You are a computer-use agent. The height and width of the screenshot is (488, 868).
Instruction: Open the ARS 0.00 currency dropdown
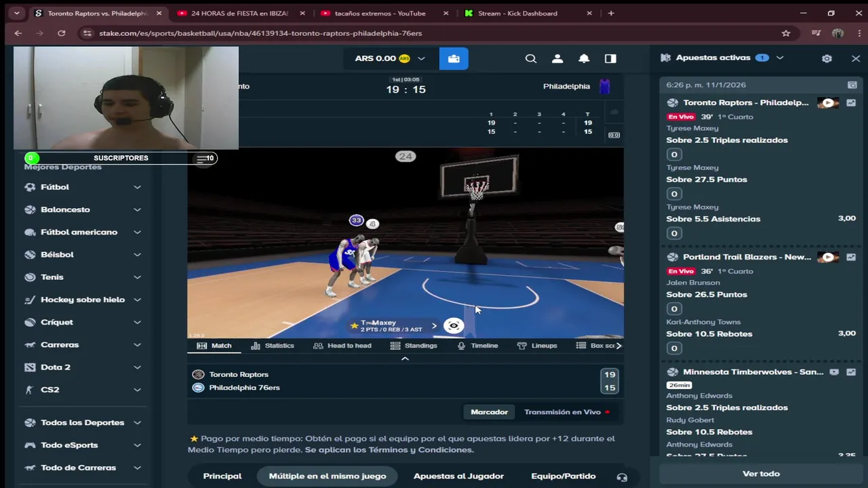point(391,59)
